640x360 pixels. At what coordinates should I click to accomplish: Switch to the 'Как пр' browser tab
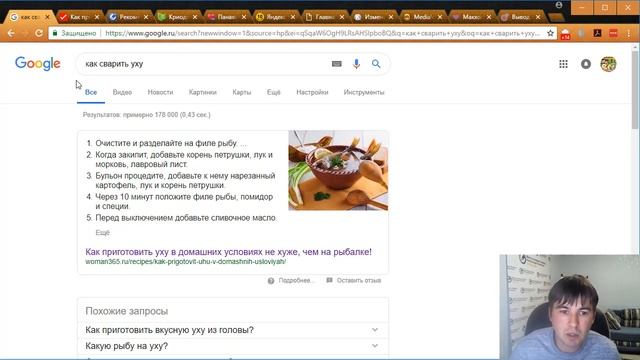pyautogui.click(x=79, y=17)
